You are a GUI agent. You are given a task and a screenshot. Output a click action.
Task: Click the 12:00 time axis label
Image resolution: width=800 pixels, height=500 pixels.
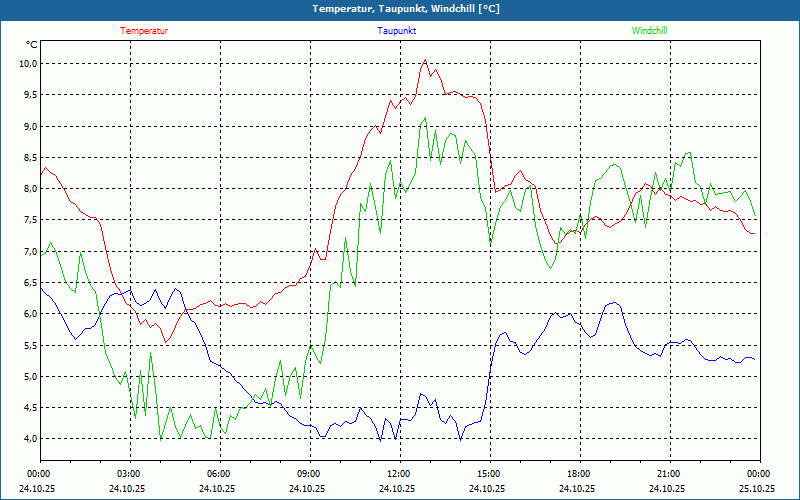399,474
